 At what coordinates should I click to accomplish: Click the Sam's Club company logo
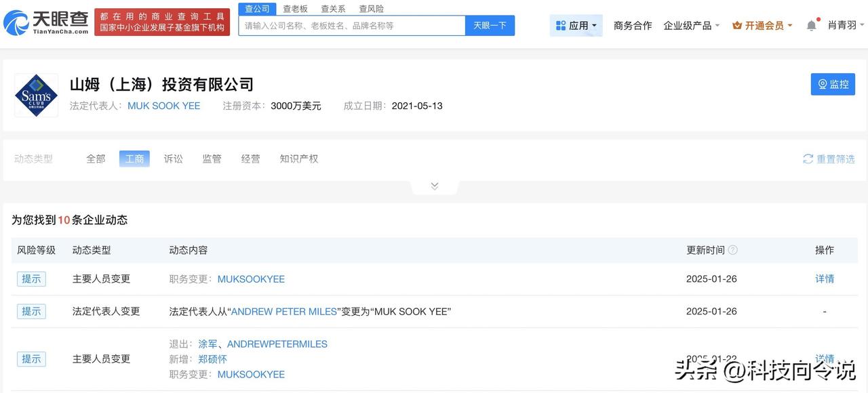(37, 96)
